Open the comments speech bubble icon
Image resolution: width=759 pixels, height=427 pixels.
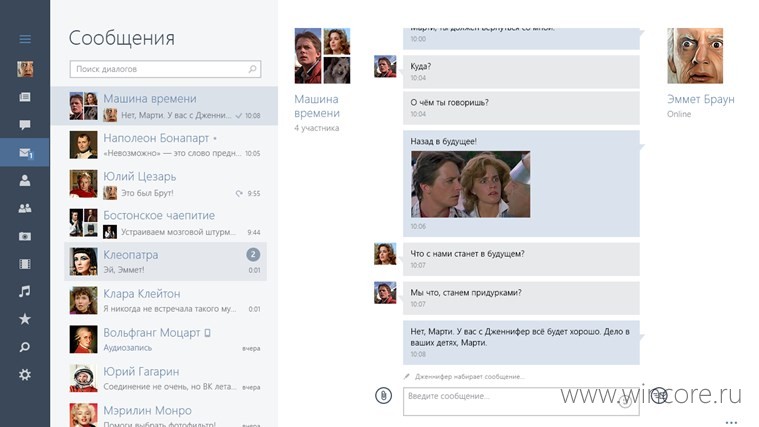click(x=25, y=125)
